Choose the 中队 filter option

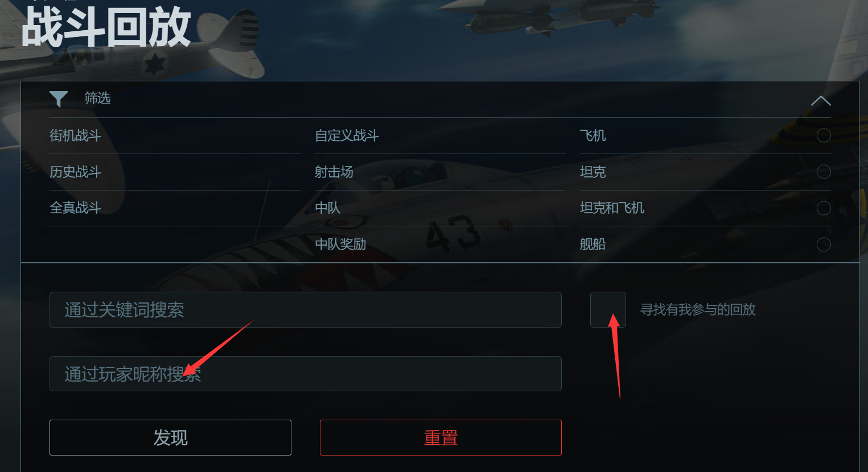click(x=328, y=208)
